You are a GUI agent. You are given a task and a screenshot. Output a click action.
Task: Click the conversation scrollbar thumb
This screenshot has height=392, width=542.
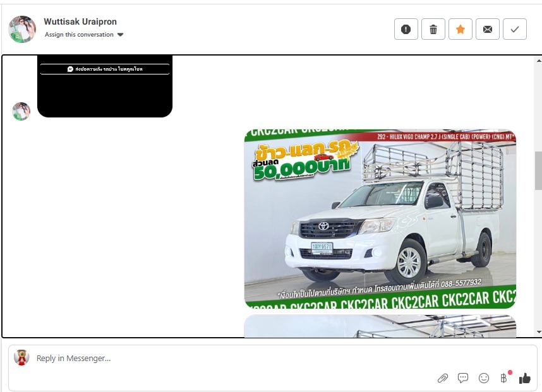(x=539, y=170)
